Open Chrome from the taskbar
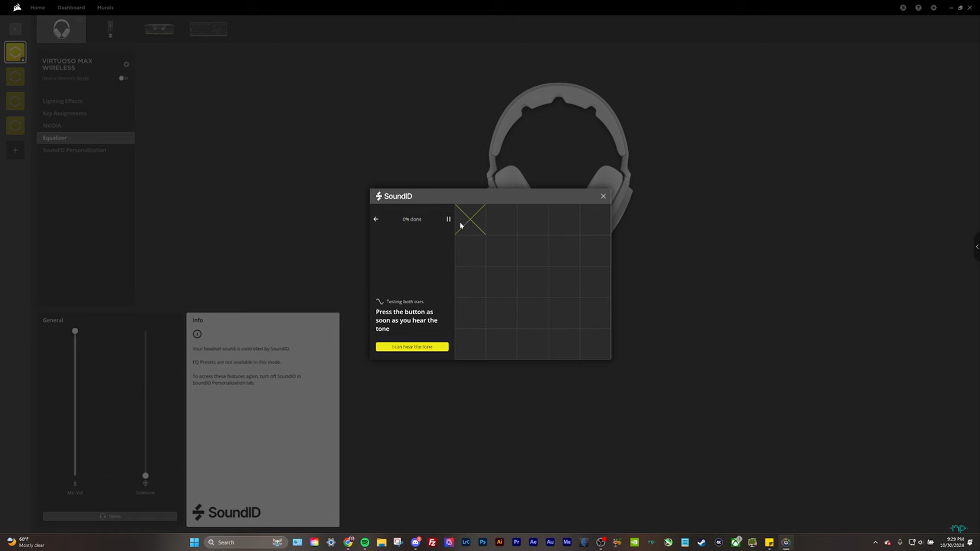 (348, 542)
